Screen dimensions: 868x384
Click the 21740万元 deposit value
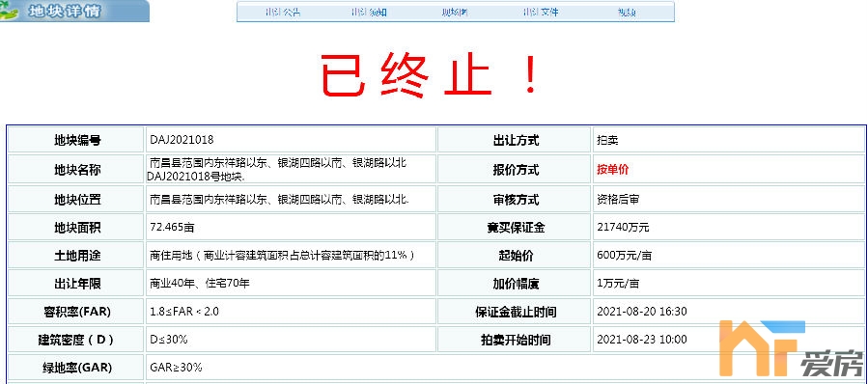click(624, 228)
